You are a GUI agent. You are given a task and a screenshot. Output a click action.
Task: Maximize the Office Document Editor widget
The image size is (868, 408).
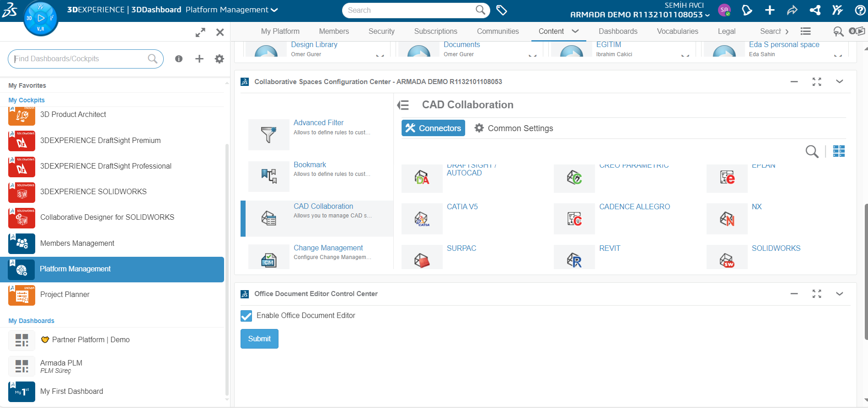pos(817,294)
